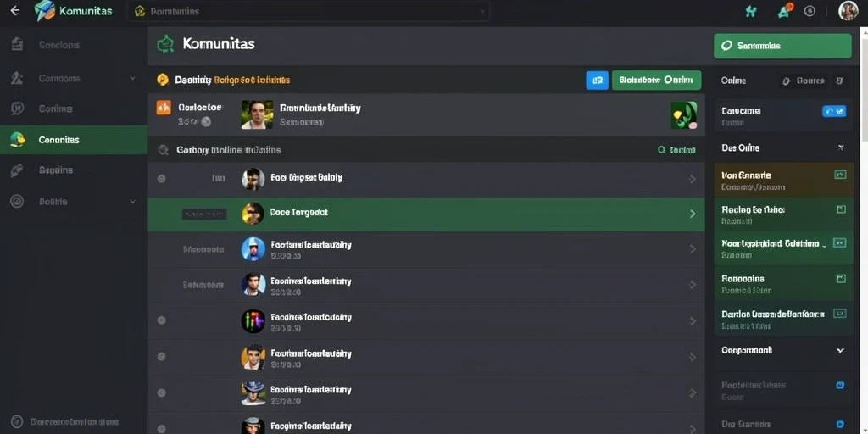Open the Komunitas cube logo

tap(44, 10)
